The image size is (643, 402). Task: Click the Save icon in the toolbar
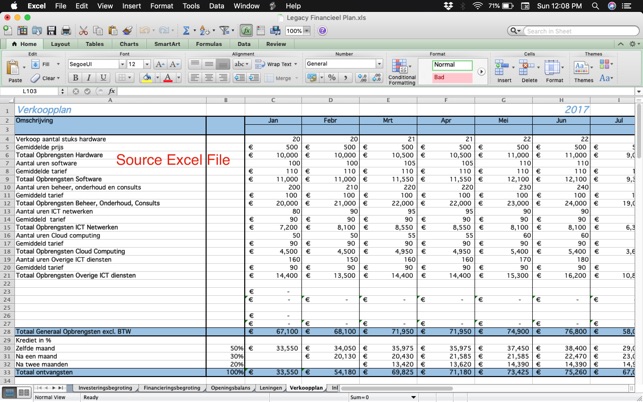coord(52,31)
